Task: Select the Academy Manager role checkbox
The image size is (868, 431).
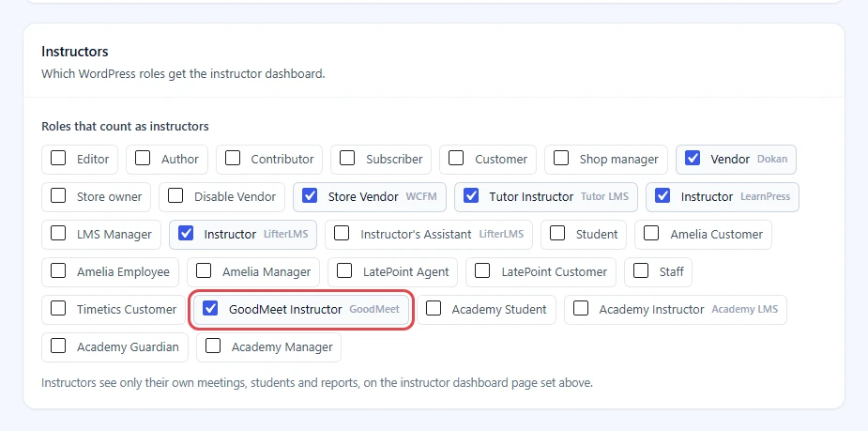Action: [213, 346]
